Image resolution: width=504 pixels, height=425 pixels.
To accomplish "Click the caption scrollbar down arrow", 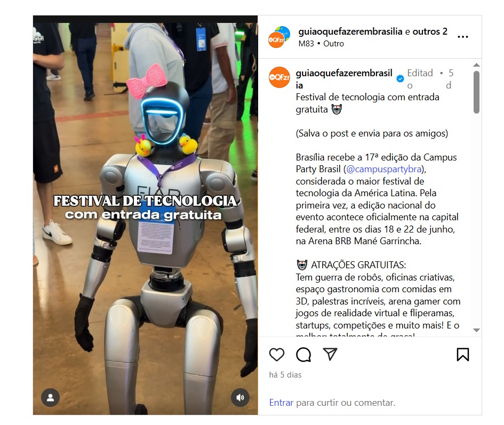I will click(x=477, y=330).
